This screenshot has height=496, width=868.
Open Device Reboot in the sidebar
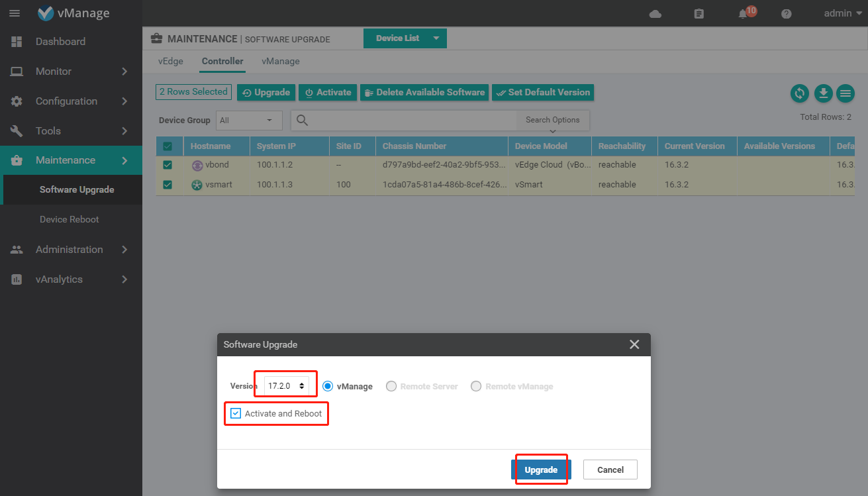(x=71, y=219)
